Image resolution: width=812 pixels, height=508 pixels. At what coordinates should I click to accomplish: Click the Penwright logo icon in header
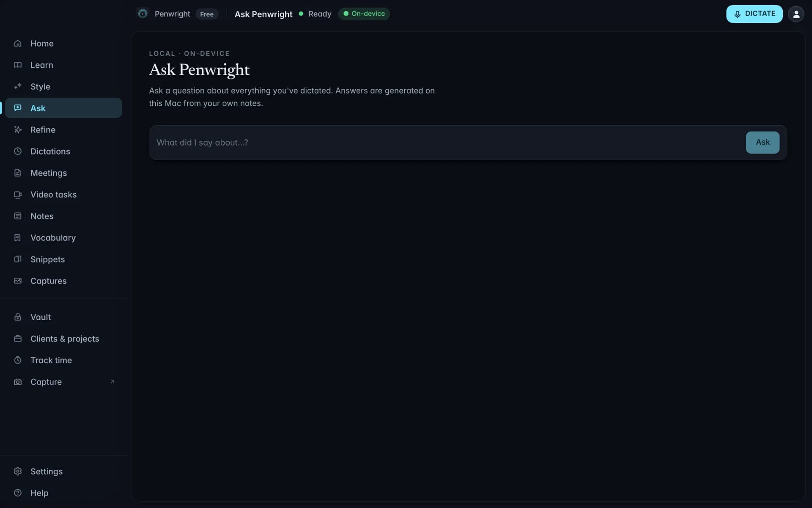(143, 14)
